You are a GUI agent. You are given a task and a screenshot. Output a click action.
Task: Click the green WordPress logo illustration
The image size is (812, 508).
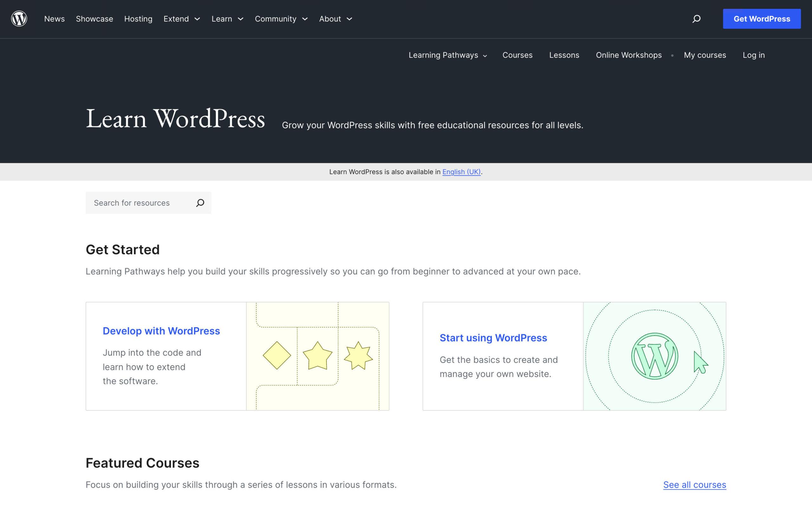pyautogui.click(x=655, y=356)
